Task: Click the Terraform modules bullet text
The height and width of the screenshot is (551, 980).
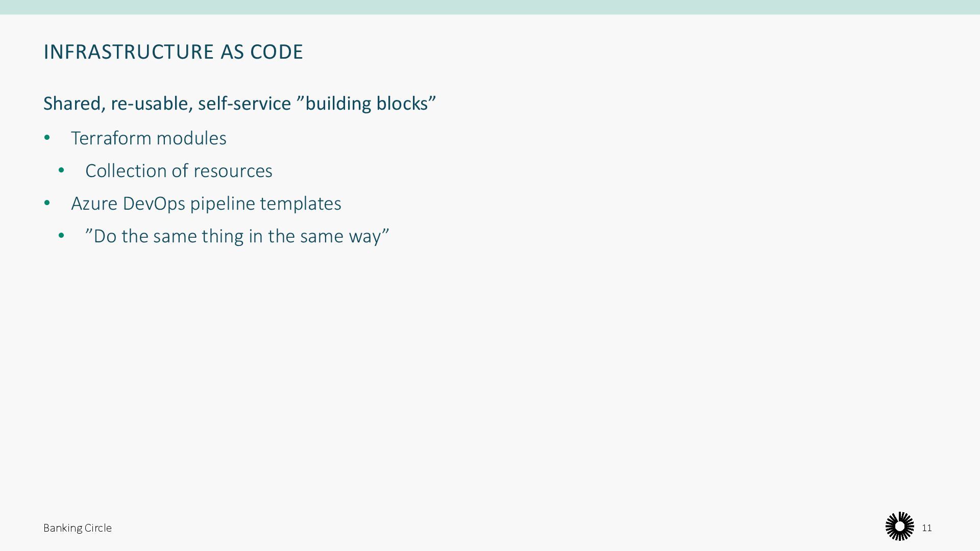Action: click(149, 138)
